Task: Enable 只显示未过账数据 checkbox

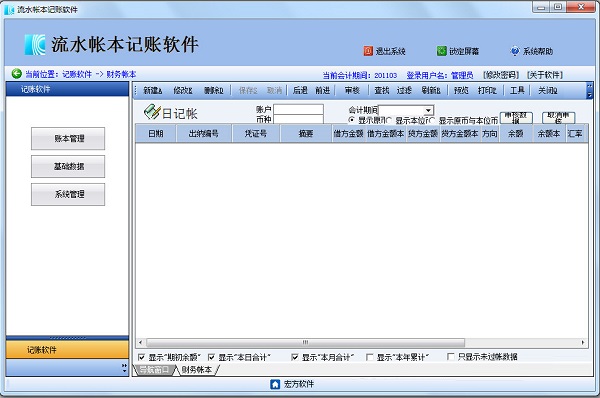Action: (x=451, y=357)
